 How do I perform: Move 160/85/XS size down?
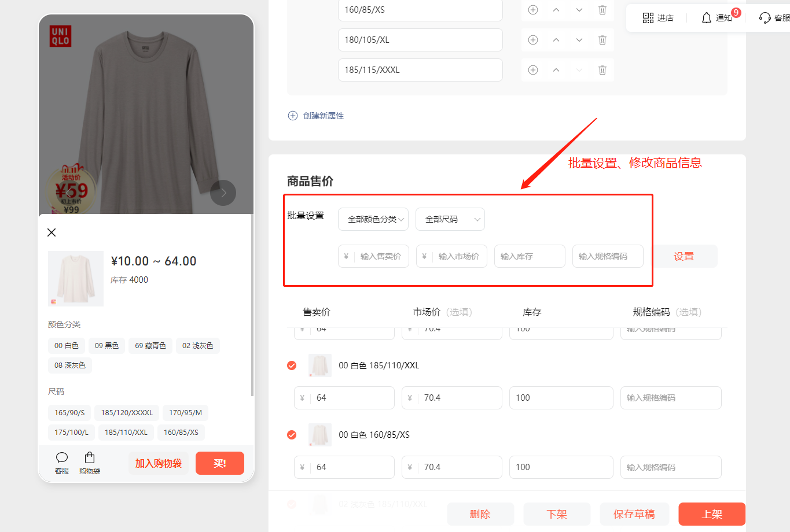coord(579,10)
